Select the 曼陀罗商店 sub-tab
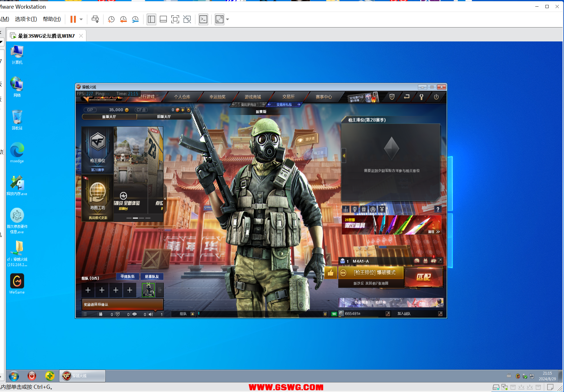 point(249,105)
